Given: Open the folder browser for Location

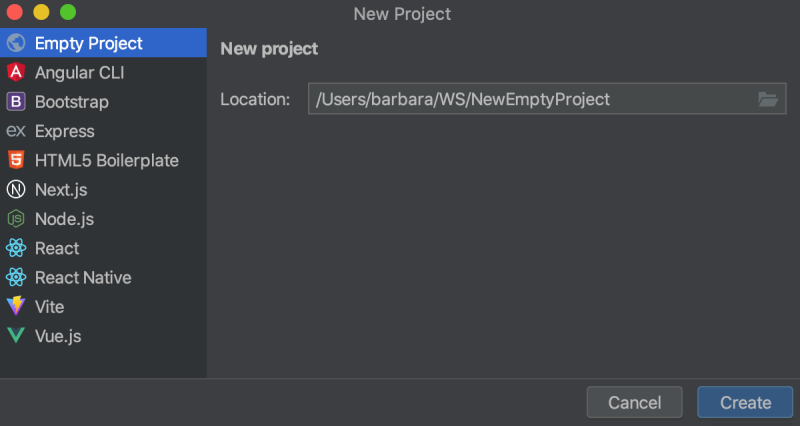Looking at the screenshot, I should click(x=768, y=99).
